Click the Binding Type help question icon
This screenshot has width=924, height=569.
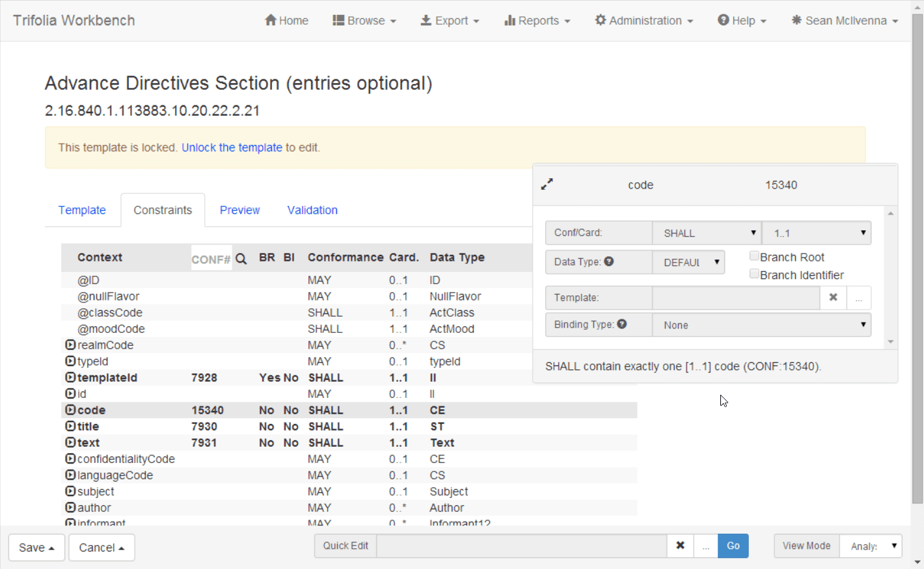622,324
